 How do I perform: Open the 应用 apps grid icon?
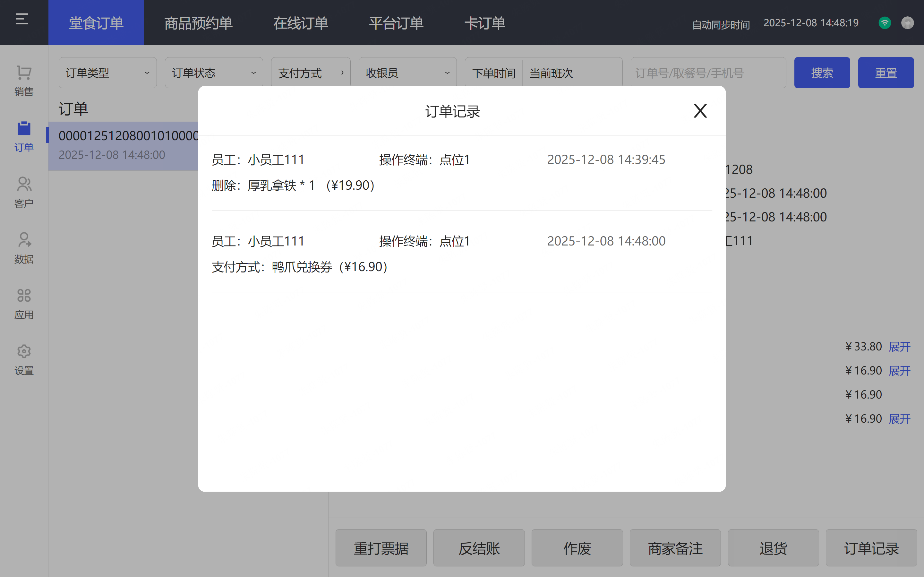[24, 296]
